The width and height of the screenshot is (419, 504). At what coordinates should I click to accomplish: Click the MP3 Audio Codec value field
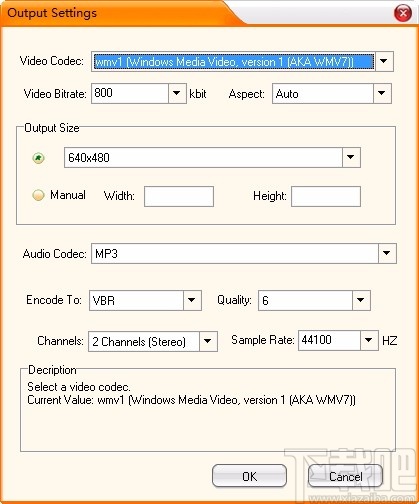pos(235,253)
